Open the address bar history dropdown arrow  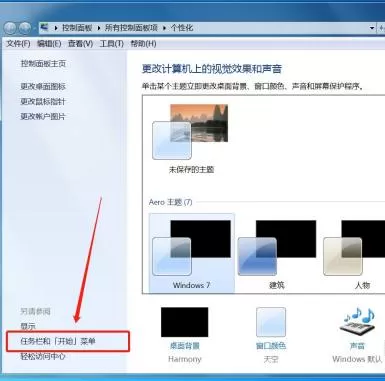pos(372,28)
